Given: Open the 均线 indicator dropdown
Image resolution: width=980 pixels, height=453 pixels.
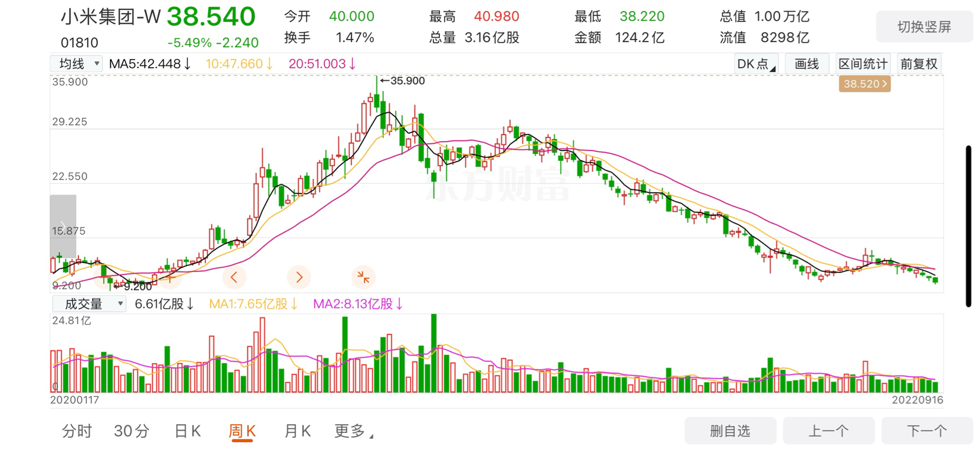Looking at the screenshot, I should click(77, 64).
